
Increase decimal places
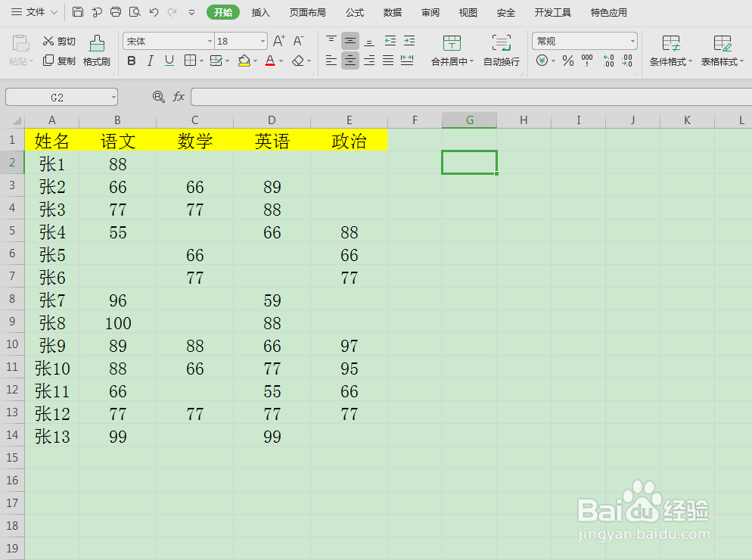pyautogui.click(x=608, y=61)
